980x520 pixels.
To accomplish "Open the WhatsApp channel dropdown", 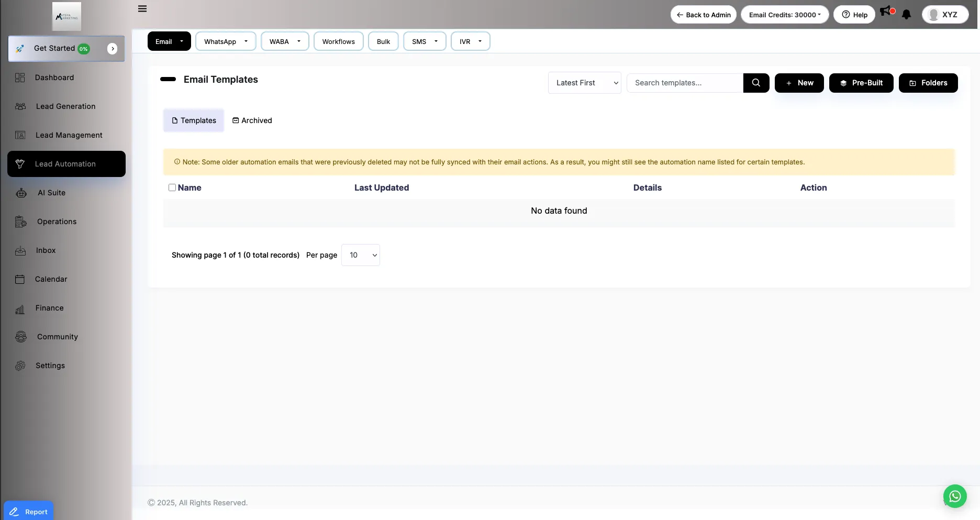I will coord(226,41).
